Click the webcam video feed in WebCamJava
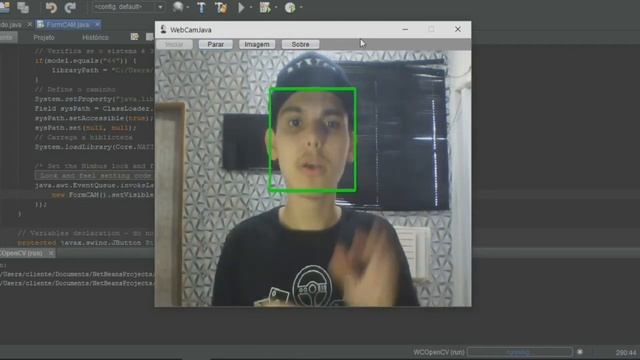The image size is (640, 360). 313,178
